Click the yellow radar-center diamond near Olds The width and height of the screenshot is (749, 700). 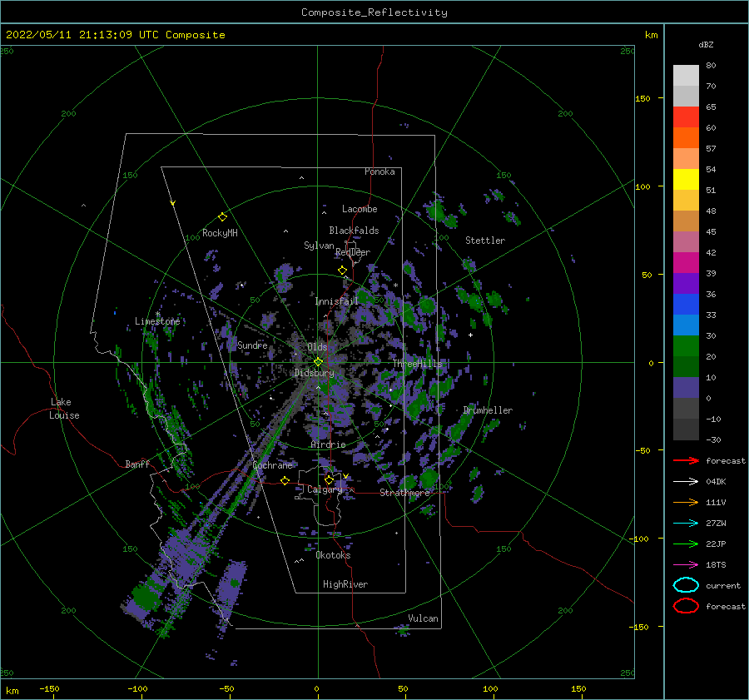coord(318,362)
